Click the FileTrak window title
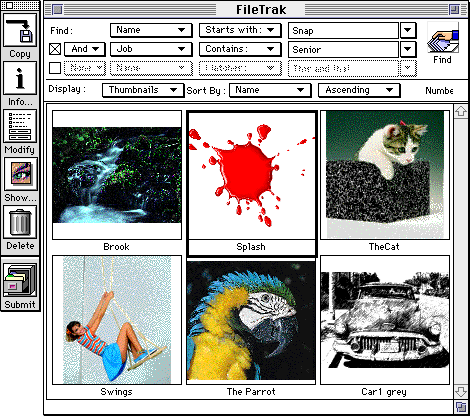 pyautogui.click(x=261, y=9)
